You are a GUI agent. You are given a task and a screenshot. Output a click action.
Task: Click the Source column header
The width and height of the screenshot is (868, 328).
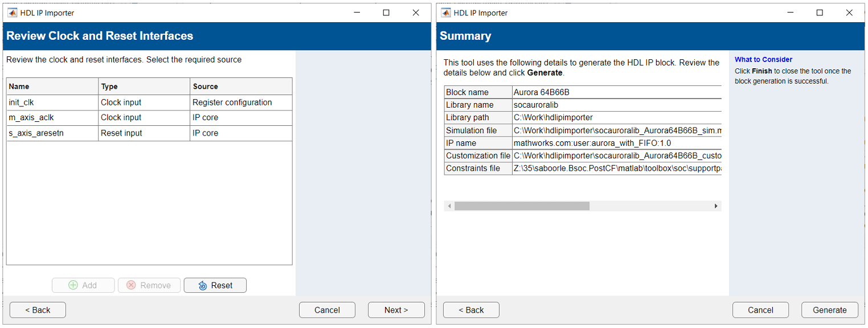[241, 87]
